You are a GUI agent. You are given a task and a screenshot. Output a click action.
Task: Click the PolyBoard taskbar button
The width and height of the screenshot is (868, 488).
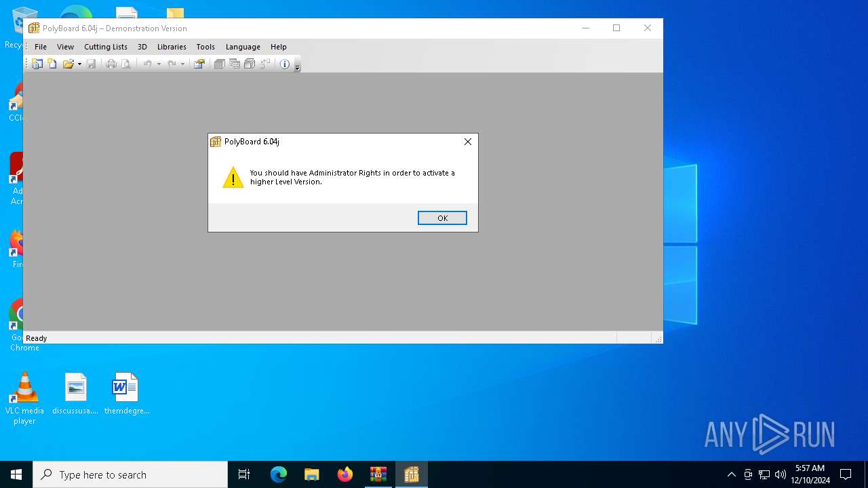pos(412,474)
